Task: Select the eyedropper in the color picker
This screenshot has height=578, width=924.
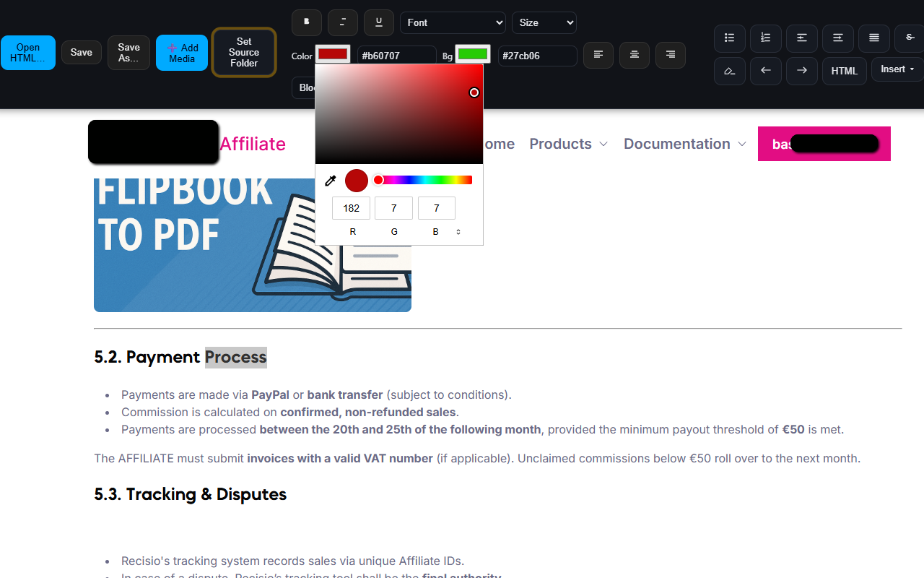Action: [x=330, y=180]
